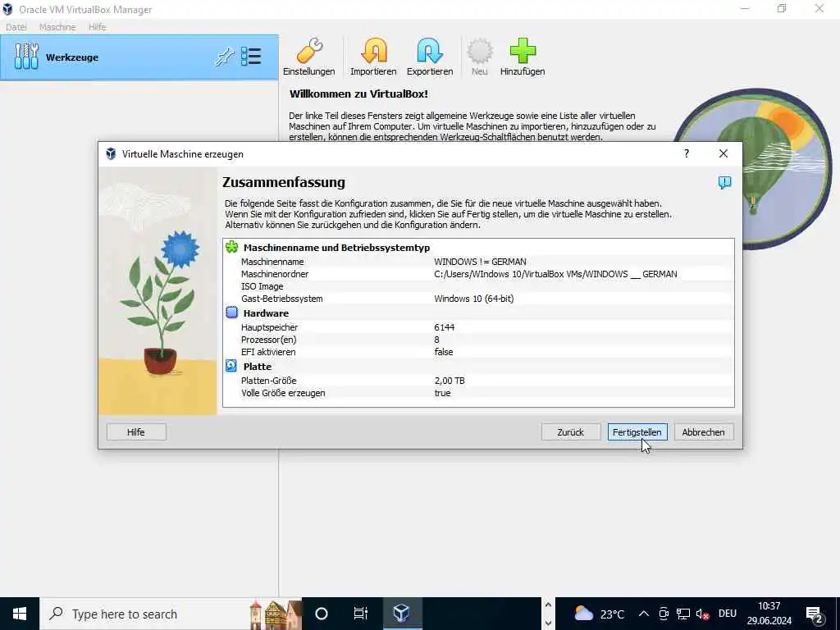The width and height of the screenshot is (840, 630).
Task: Click the green icon beside Maschinenname und Betriebssystemtyp
Action: [x=232, y=247]
